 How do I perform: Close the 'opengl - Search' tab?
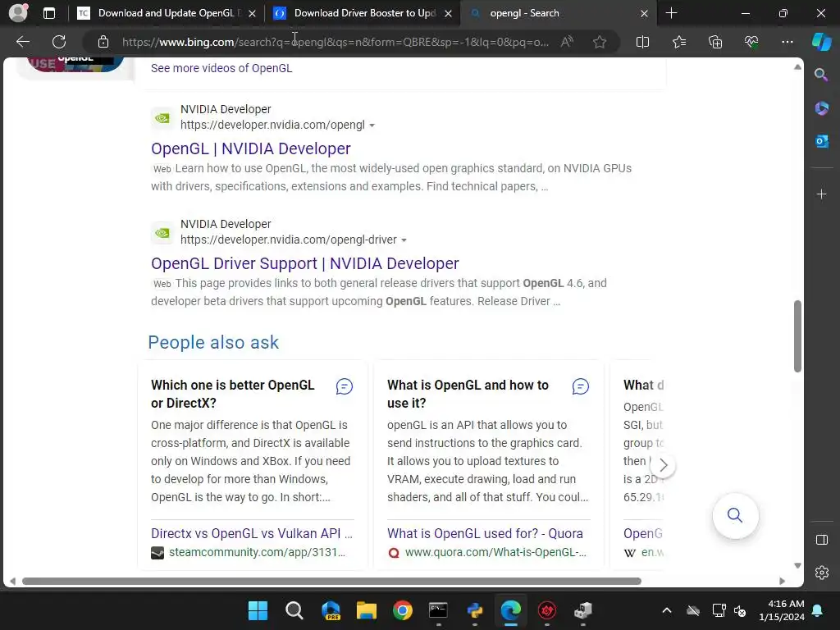[x=645, y=13]
